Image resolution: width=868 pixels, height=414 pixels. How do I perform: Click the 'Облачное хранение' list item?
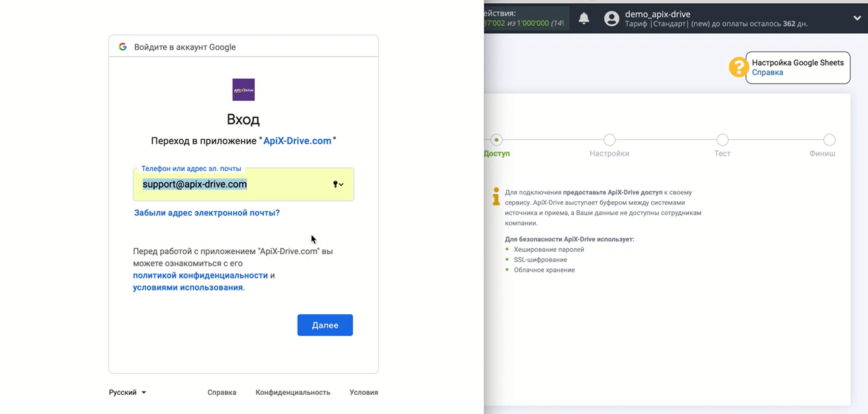point(544,270)
